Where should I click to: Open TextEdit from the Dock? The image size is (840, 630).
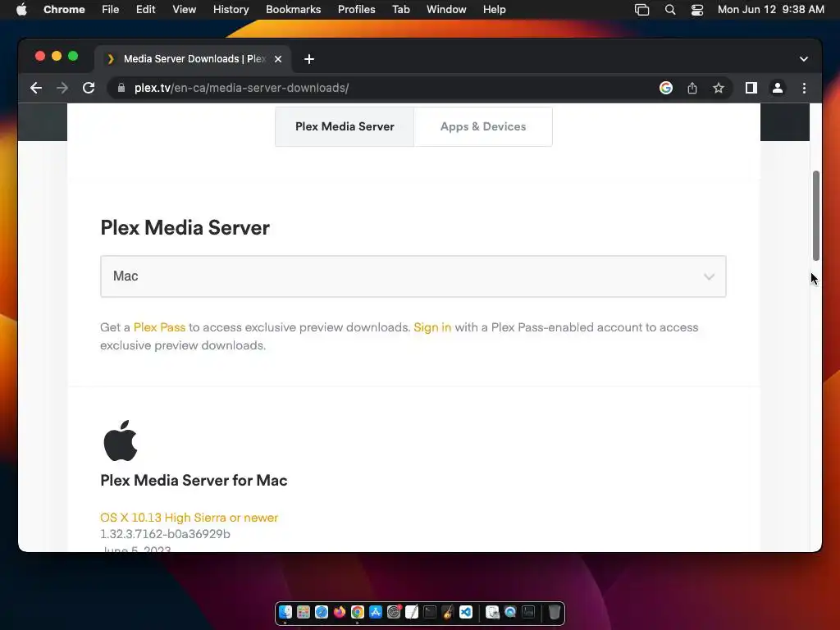pos(412,612)
